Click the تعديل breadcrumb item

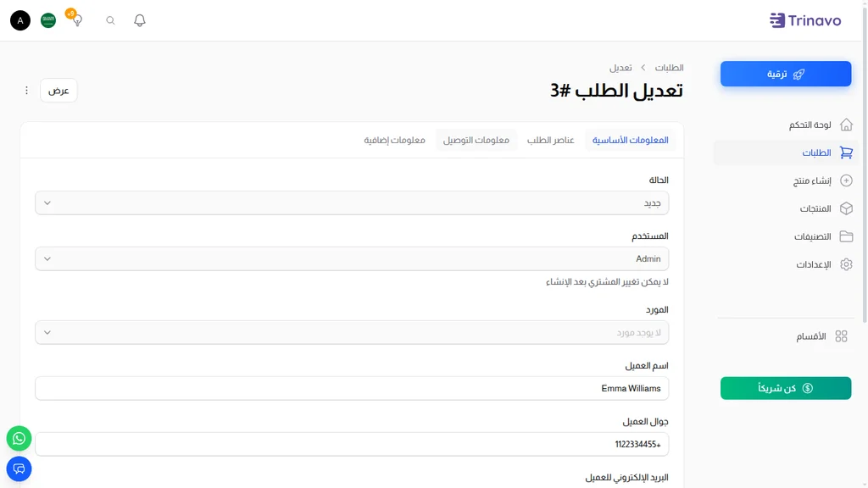(x=620, y=68)
